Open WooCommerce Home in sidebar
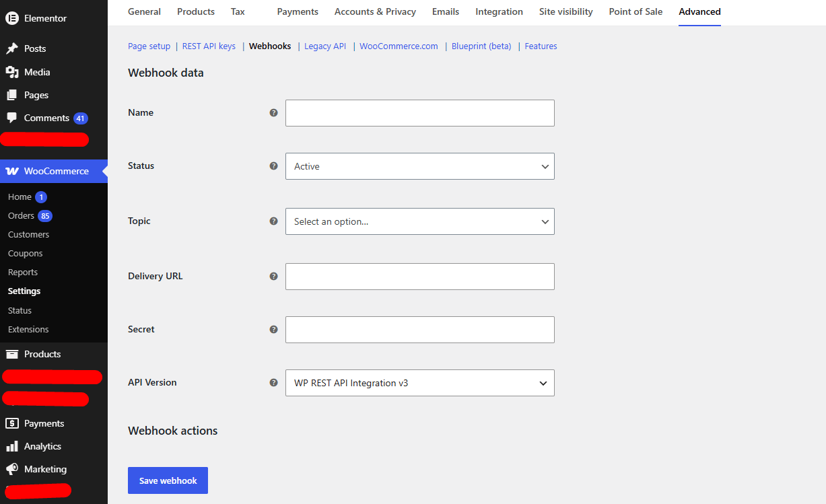Image resolution: width=826 pixels, height=504 pixels. [x=20, y=197]
